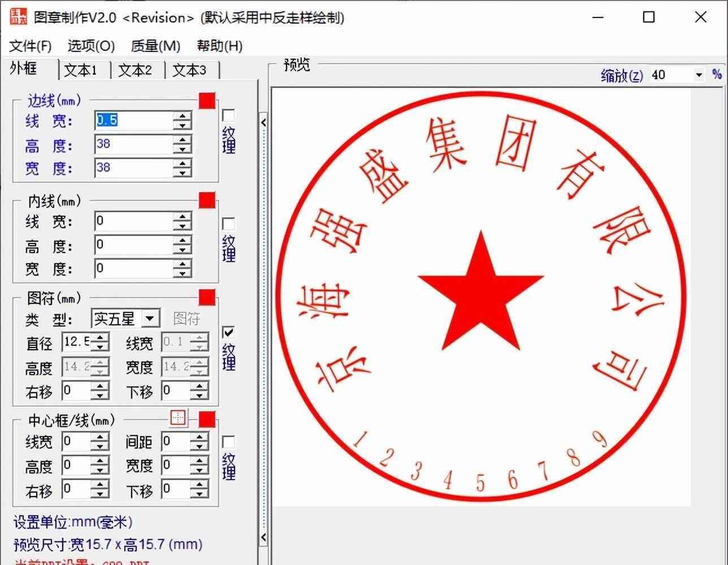Click the 缩放(Z) label

point(622,75)
